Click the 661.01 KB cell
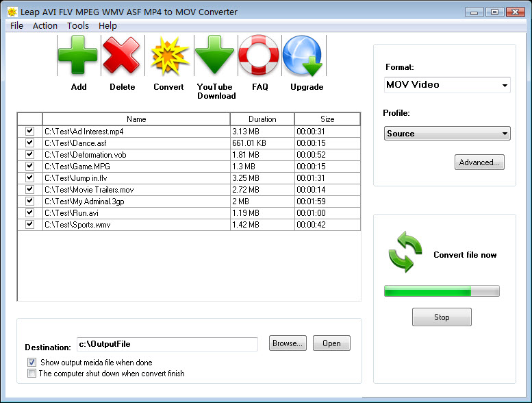The image size is (532, 403). (x=262, y=143)
